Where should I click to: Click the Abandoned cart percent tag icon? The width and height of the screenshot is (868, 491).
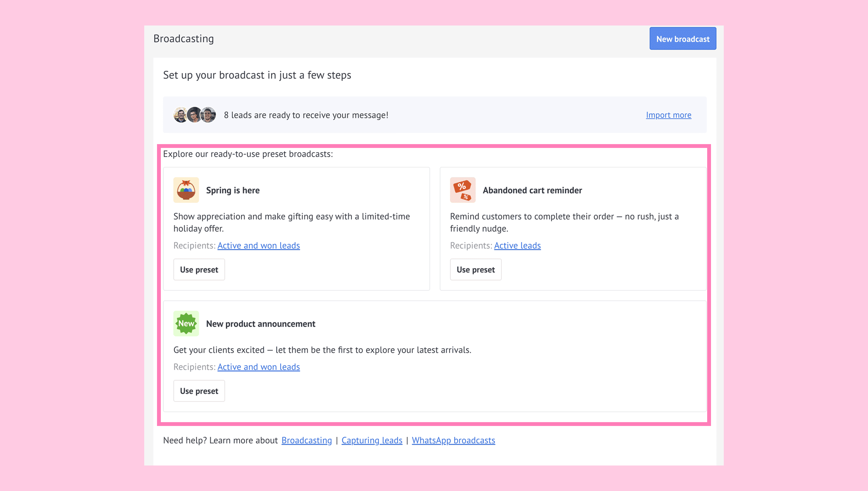pos(463,190)
